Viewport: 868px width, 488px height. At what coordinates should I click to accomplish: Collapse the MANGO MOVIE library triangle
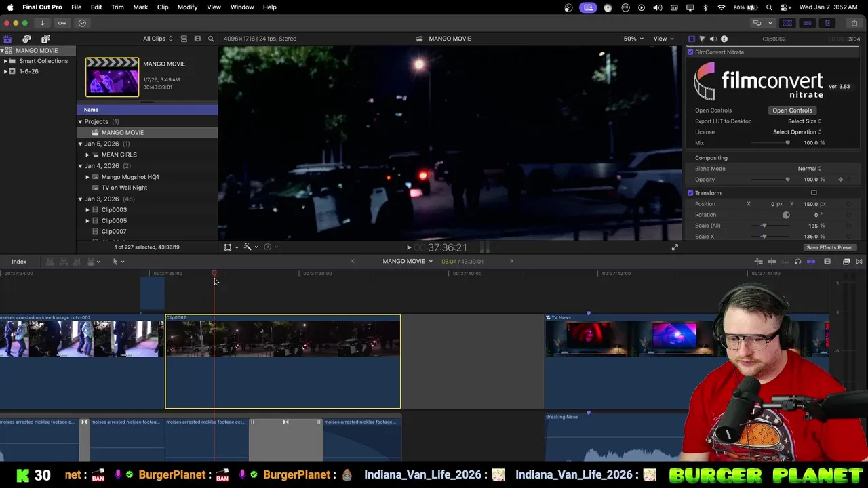click(x=3, y=51)
